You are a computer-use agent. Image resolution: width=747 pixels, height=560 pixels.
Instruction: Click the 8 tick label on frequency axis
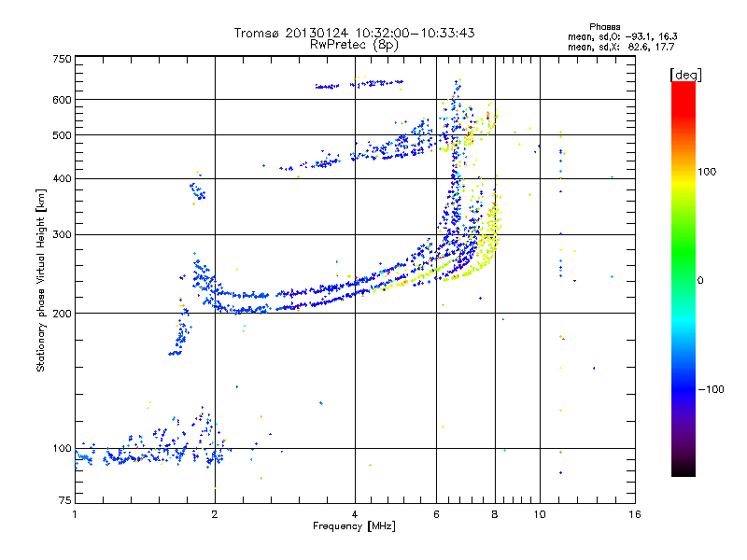tap(495, 514)
